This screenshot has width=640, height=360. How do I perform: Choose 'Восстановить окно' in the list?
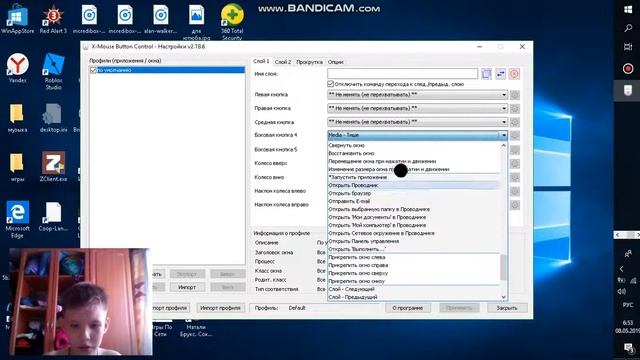click(x=413, y=153)
